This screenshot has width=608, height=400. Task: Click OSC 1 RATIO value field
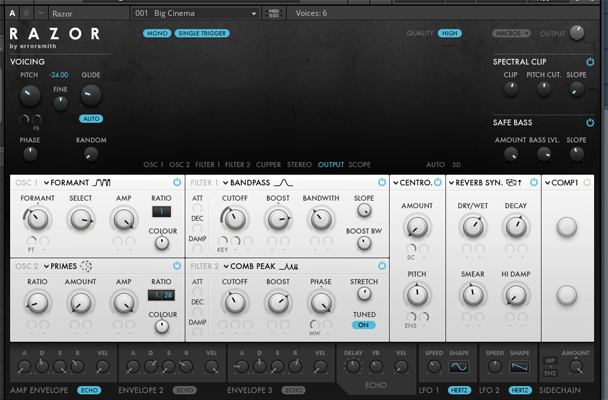[161, 211]
